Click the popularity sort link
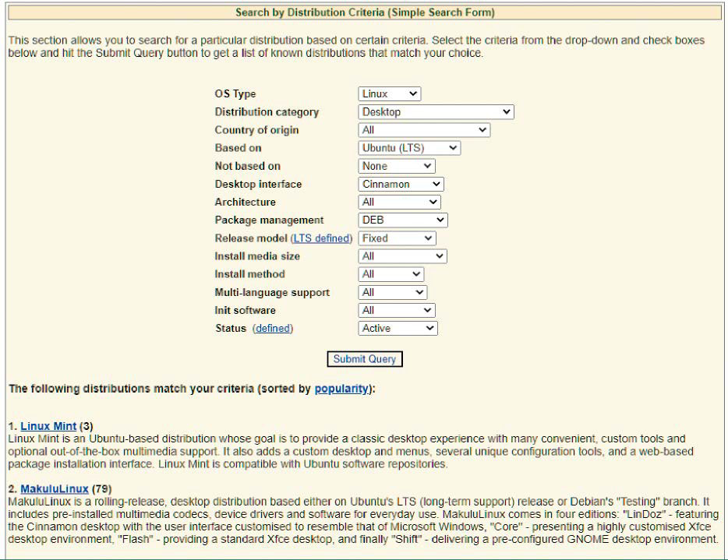Image resolution: width=728 pixels, height=560 pixels. click(x=341, y=389)
